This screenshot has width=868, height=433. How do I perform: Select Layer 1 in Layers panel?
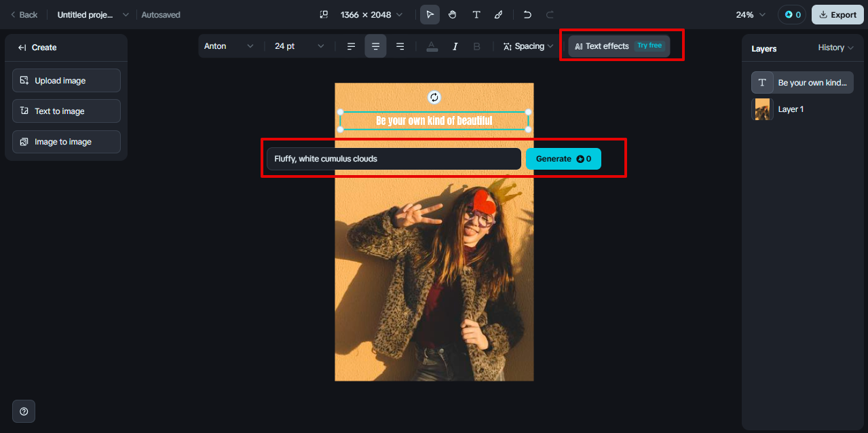coord(802,109)
